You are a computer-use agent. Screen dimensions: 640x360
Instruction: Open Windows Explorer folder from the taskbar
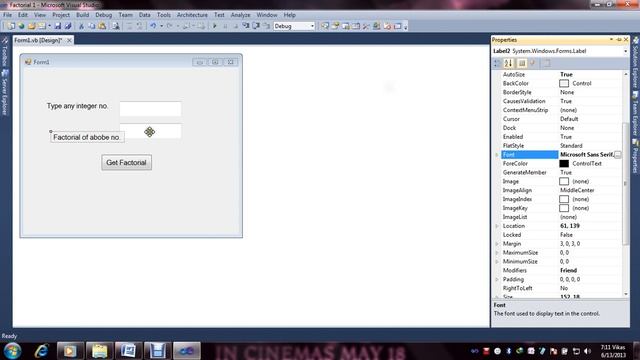click(x=99, y=351)
